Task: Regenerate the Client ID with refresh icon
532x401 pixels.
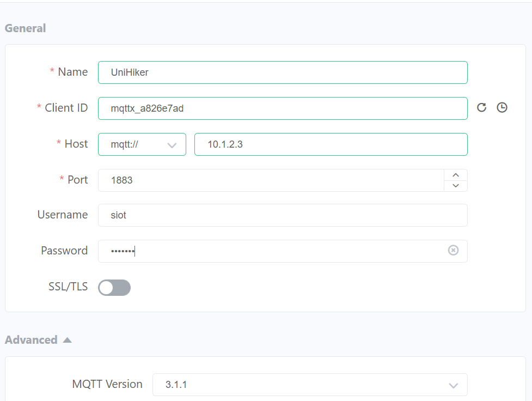Action: coord(481,108)
